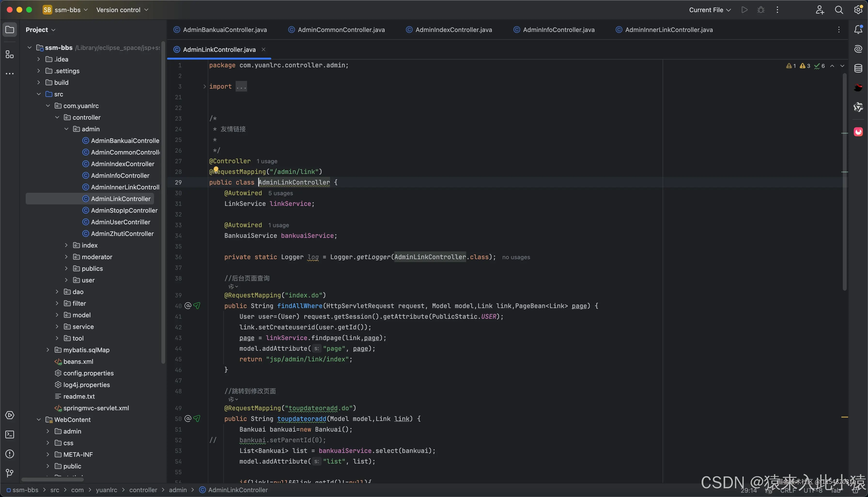This screenshot has height=497, width=868.
Task: Open the Git tool window icon
Action: [x=9, y=473]
